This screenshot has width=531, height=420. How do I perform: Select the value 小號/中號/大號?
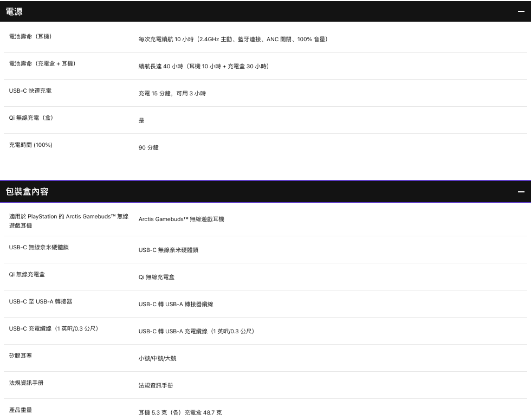[157, 358]
